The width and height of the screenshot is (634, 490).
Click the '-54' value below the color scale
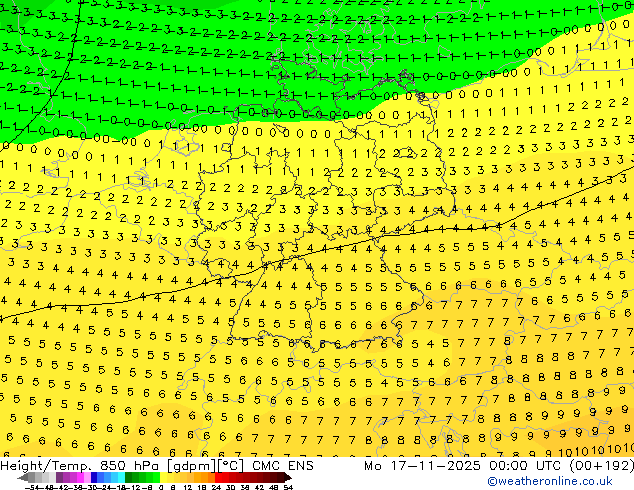32,487
